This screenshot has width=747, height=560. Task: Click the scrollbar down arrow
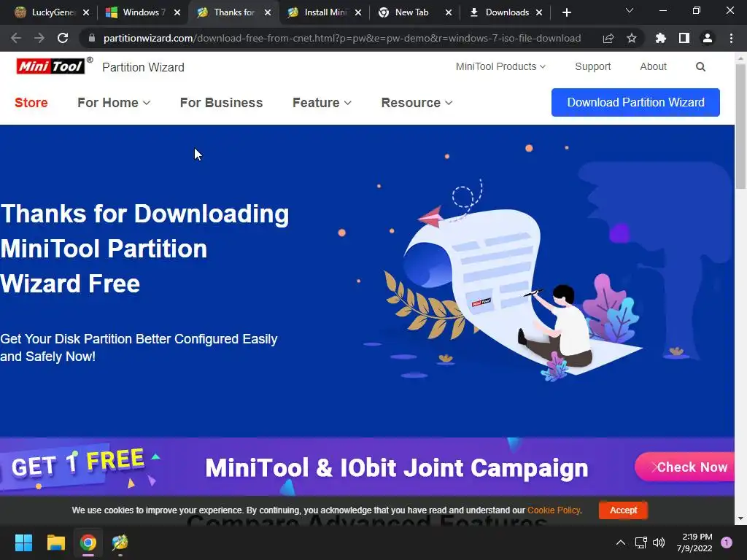coord(740,518)
